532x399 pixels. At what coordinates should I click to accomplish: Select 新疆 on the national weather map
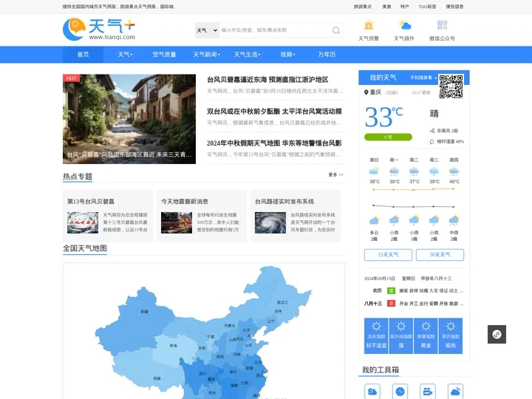coord(144,312)
